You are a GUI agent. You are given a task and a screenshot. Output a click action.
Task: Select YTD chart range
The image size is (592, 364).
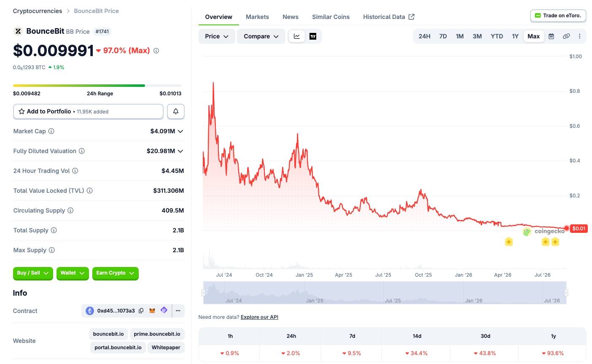point(497,36)
